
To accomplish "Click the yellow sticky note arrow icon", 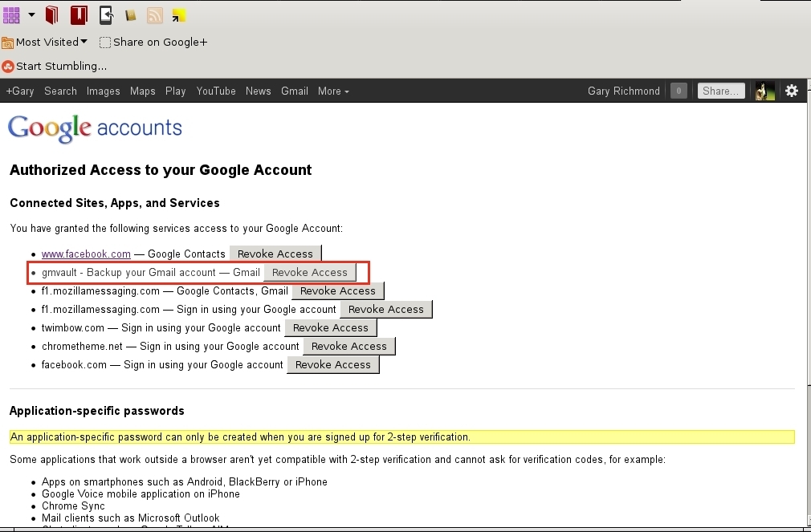I will (179, 16).
